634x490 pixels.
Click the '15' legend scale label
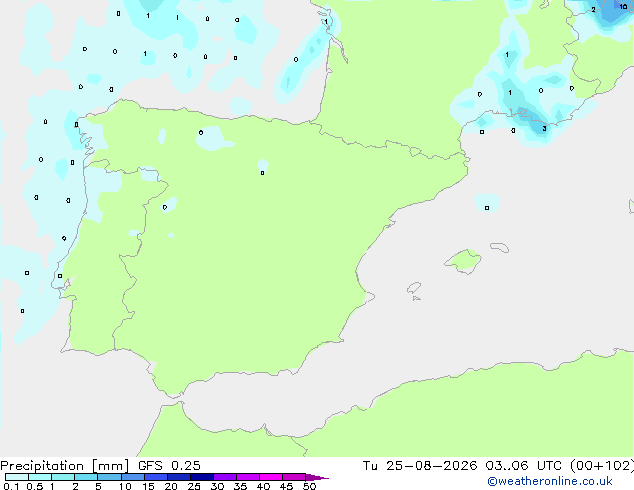(x=148, y=486)
